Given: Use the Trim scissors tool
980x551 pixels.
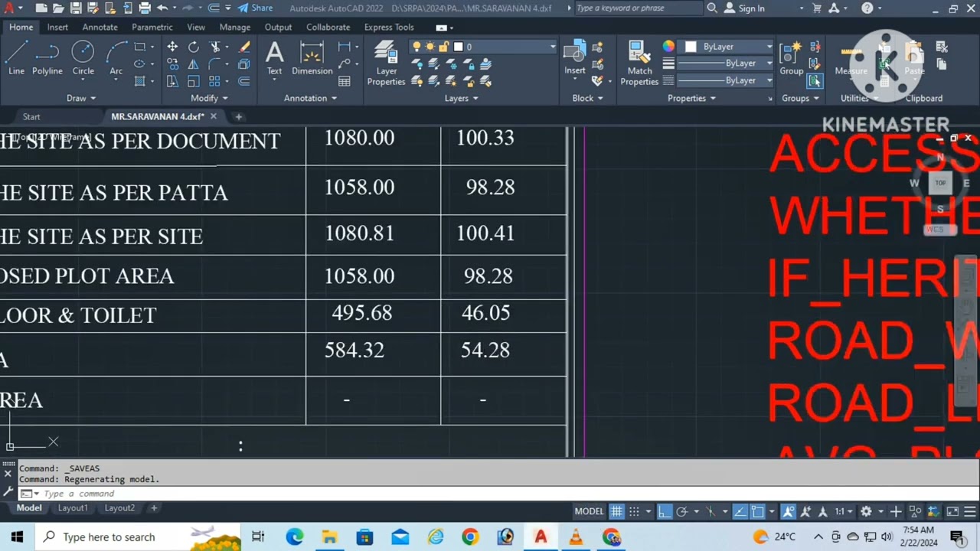Looking at the screenshot, I should tap(216, 47).
